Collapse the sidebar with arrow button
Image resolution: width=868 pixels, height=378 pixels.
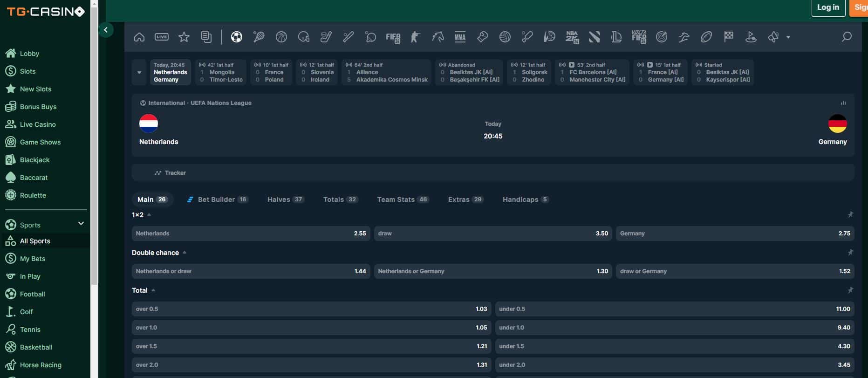pos(106,30)
